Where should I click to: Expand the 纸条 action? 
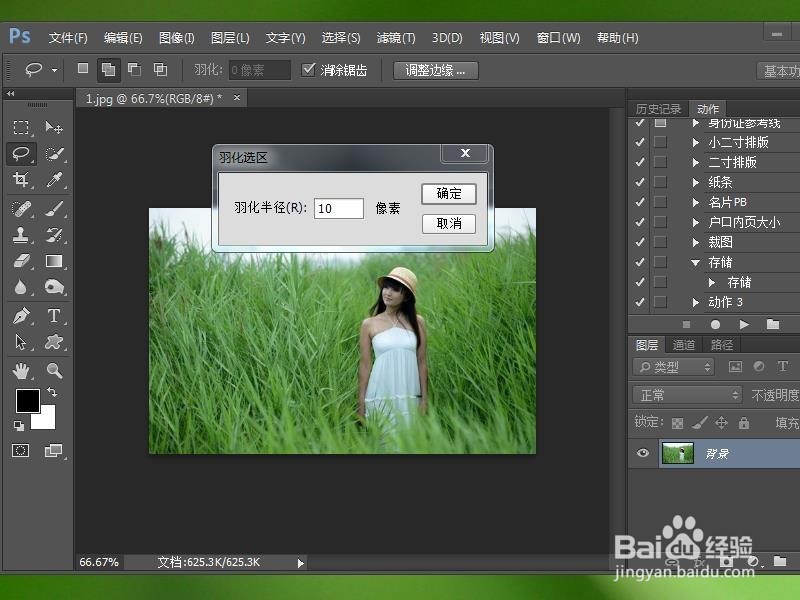click(x=695, y=182)
